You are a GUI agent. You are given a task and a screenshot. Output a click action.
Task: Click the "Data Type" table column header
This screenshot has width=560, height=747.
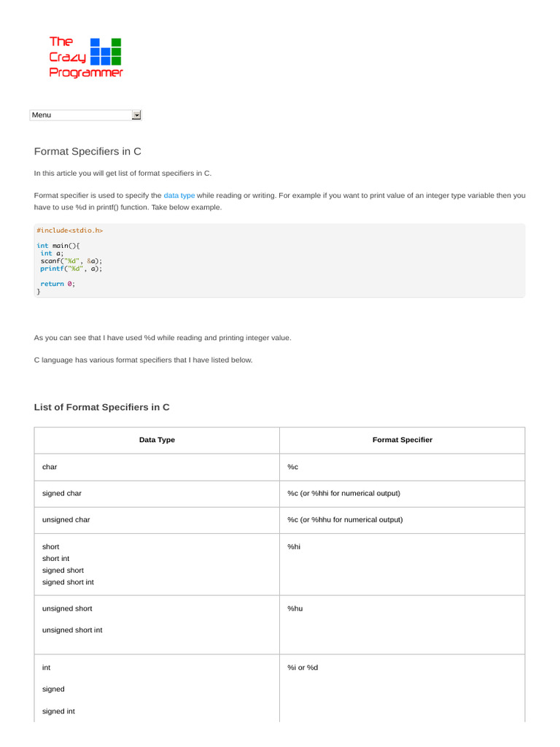point(157,440)
